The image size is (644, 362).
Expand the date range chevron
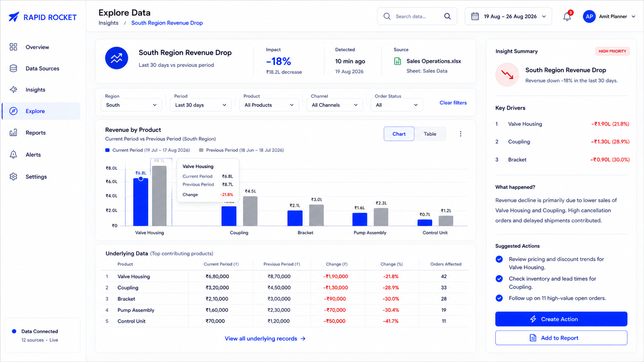point(544,17)
